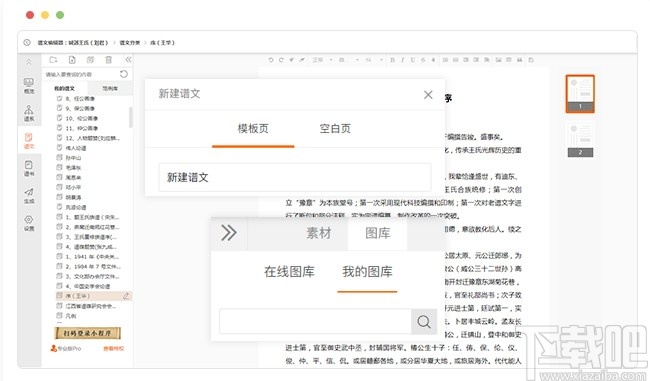Select the 谱文 sidebar icon
The image size is (650, 381).
(x=29, y=141)
